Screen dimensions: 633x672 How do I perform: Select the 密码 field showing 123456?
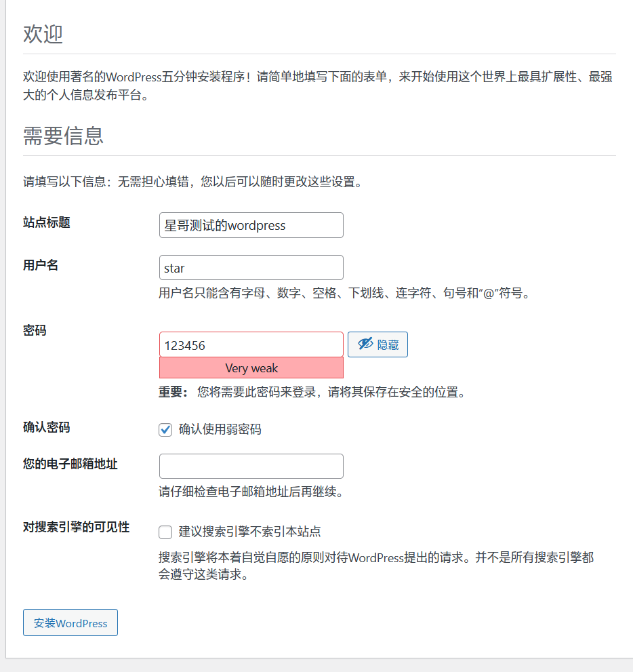coord(251,345)
